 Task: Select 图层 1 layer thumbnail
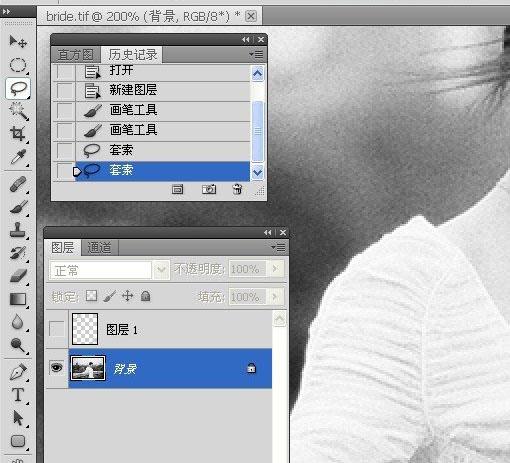click(x=85, y=329)
